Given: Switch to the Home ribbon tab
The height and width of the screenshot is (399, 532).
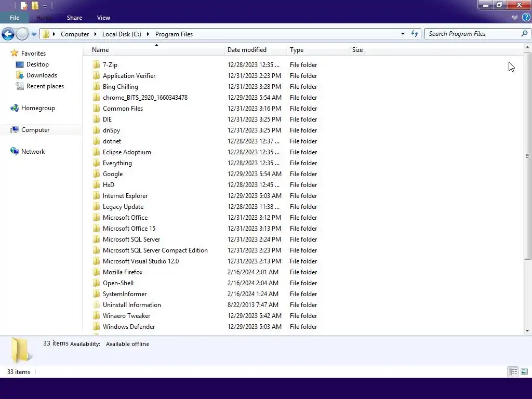Looking at the screenshot, I should click(x=44, y=18).
